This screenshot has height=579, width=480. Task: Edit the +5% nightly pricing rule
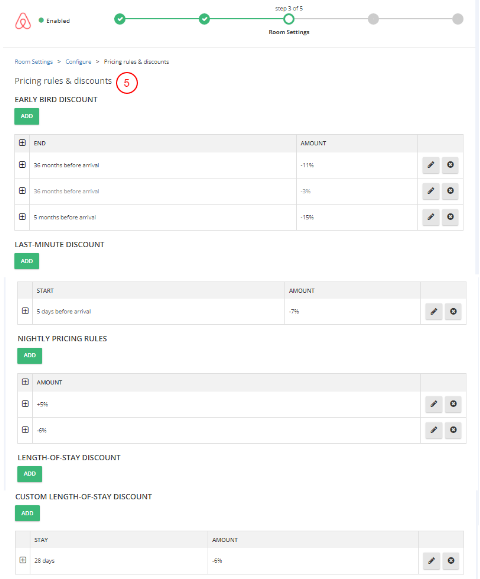click(x=433, y=404)
